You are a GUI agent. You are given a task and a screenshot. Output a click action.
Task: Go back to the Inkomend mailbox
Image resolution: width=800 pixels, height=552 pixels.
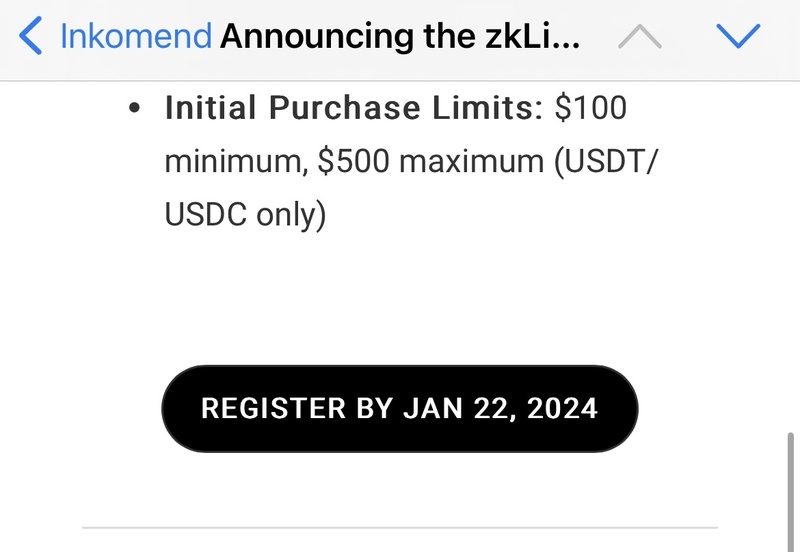point(135,37)
